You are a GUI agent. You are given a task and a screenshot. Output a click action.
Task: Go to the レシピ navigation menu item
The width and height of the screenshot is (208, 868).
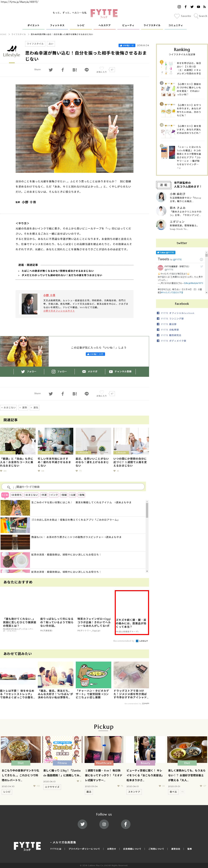pyautogui.click(x=81, y=25)
